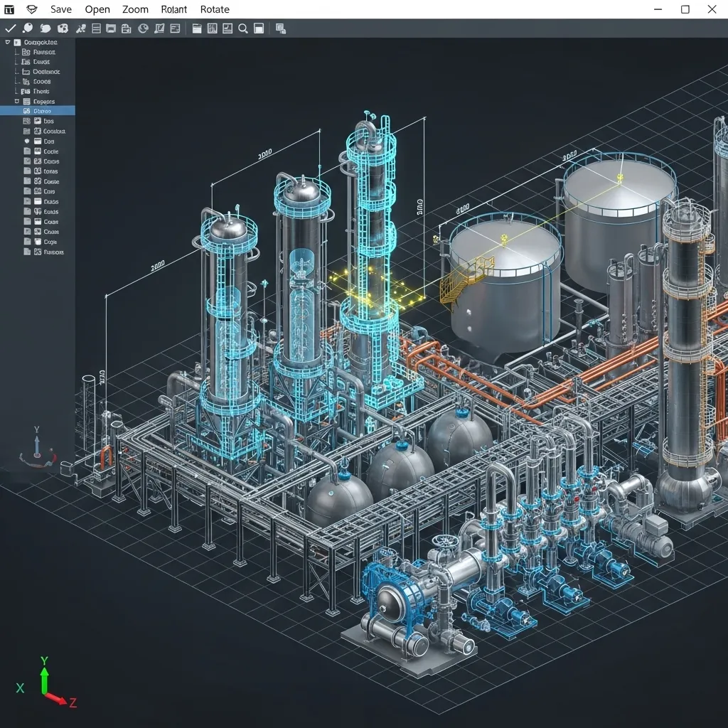The width and height of the screenshot is (728, 728).
Task: Close the application window
Action: pyautogui.click(x=712, y=9)
